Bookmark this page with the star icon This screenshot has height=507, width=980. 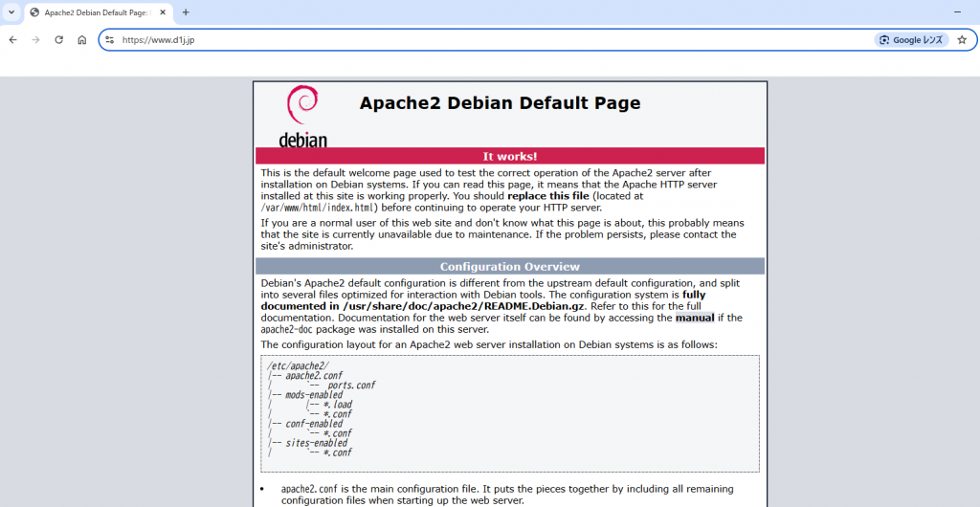coord(962,40)
